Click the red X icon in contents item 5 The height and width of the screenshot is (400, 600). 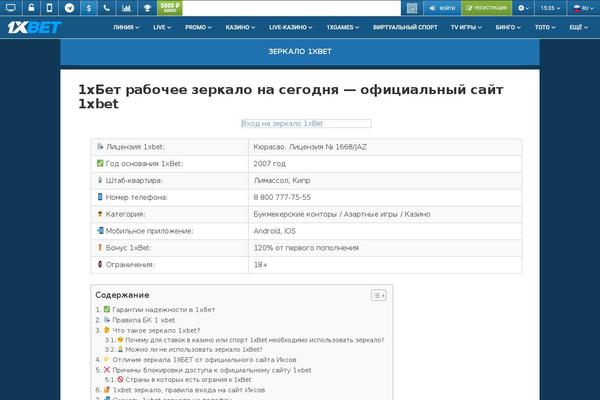tap(107, 370)
